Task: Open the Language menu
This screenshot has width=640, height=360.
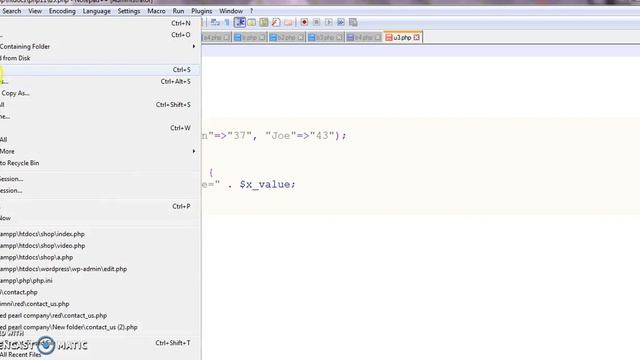Action: [96, 11]
